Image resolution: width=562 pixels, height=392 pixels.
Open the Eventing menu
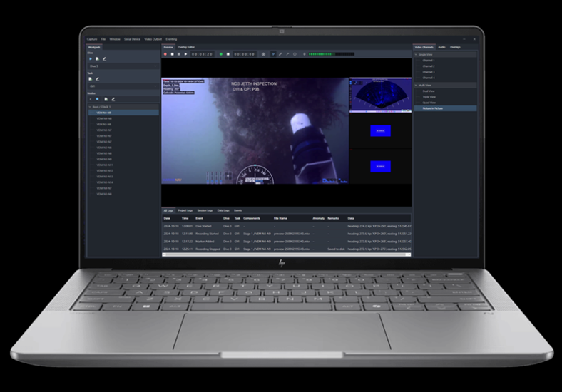click(x=171, y=39)
